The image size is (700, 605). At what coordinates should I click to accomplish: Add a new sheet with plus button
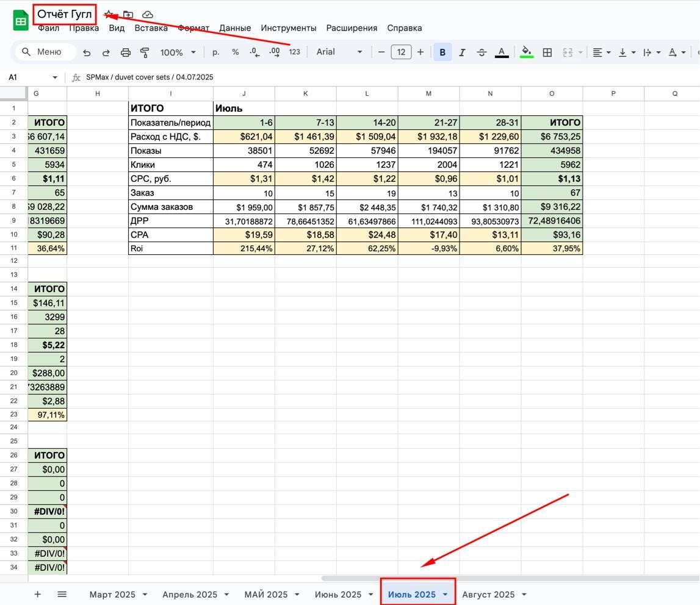(x=37, y=594)
